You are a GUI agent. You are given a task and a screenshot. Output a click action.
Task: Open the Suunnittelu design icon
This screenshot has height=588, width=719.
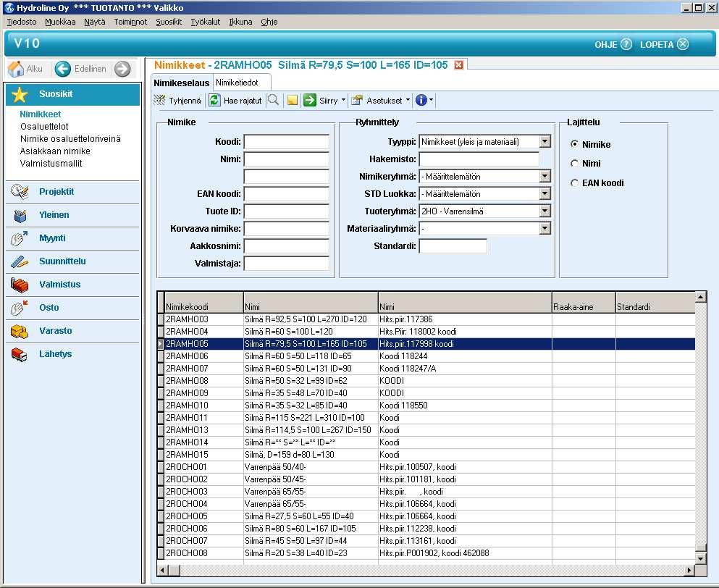click(20, 261)
